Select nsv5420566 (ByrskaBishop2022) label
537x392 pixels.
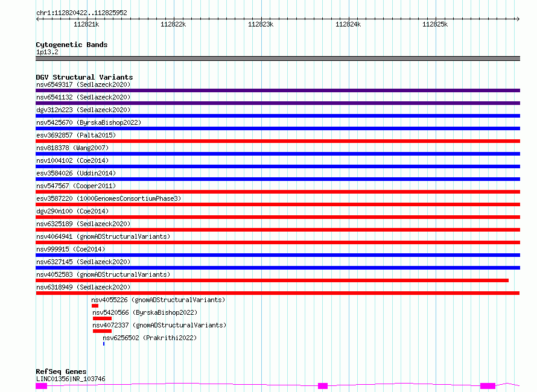pyautogui.click(x=145, y=312)
